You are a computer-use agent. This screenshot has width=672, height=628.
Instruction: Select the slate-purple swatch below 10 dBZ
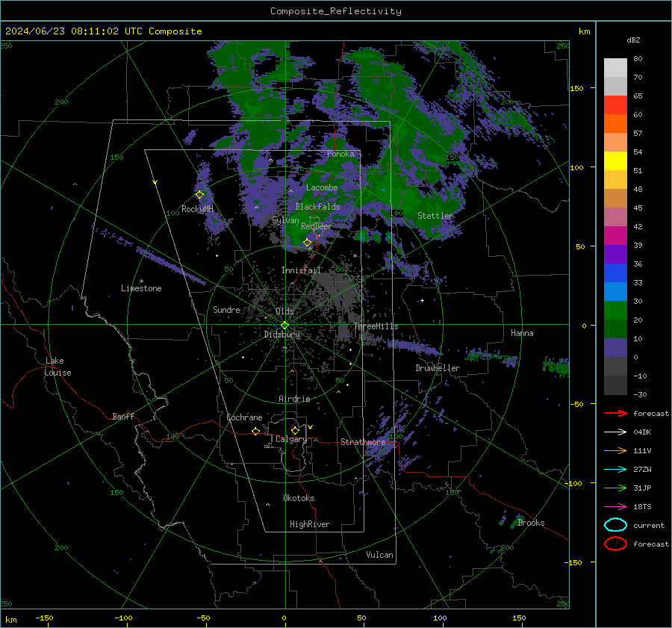click(615, 347)
